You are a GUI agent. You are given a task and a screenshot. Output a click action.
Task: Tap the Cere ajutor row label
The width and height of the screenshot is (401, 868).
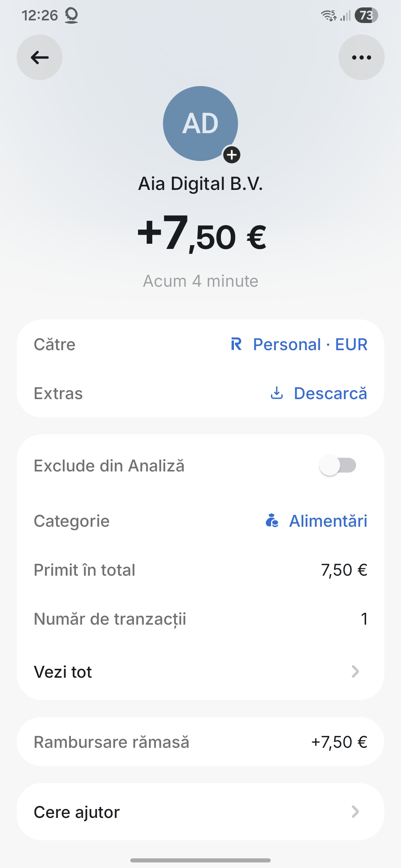click(x=77, y=812)
